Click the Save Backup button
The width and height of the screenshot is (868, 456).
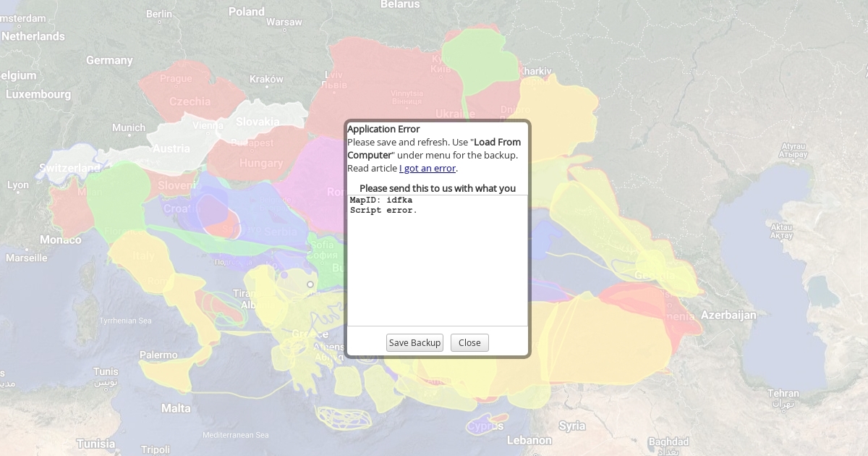pyautogui.click(x=414, y=343)
